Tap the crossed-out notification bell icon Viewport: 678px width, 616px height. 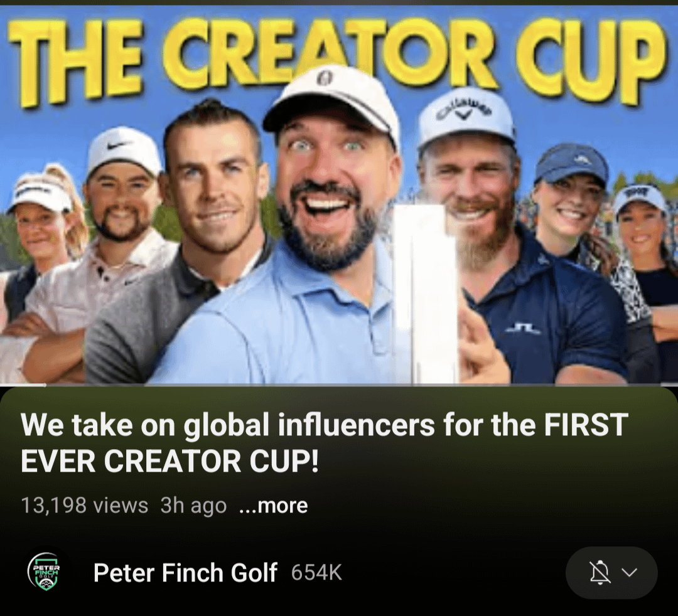(x=600, y=573)
